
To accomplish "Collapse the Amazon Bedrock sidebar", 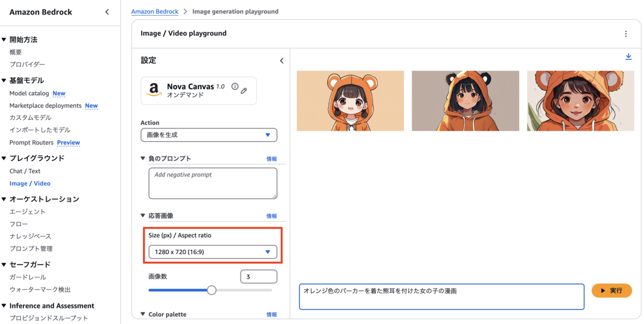I will (107, 12).
